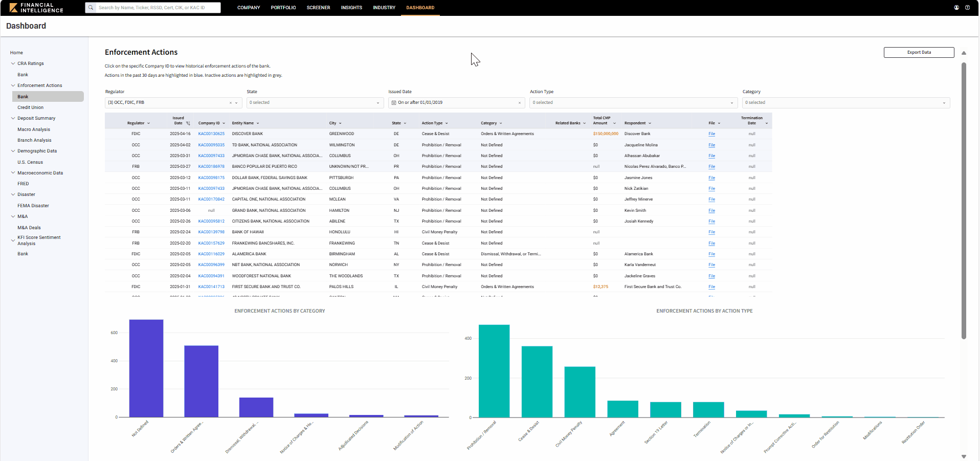Click the Issued Date column sort icon

[x=188, y=123]
